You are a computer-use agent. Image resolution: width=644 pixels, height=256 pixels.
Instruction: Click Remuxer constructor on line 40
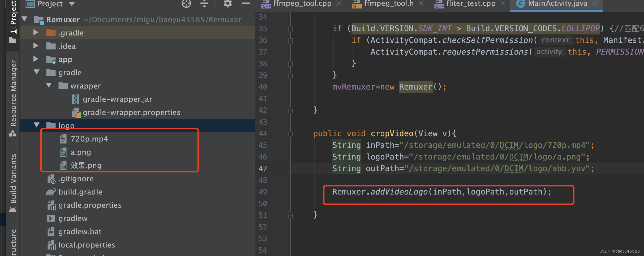tap(416, 87)
